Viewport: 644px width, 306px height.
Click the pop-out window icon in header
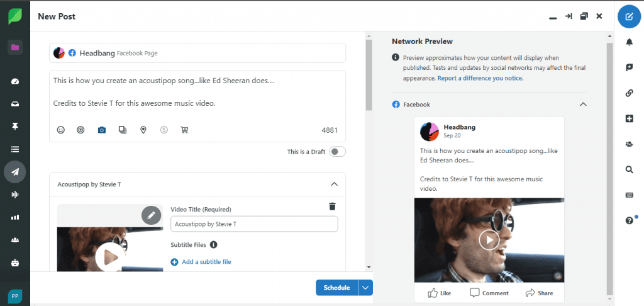[x=584, y=16]
